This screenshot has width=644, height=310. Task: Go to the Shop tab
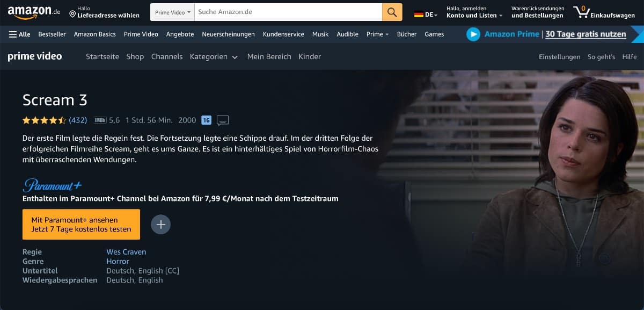(x=135, y=56)
